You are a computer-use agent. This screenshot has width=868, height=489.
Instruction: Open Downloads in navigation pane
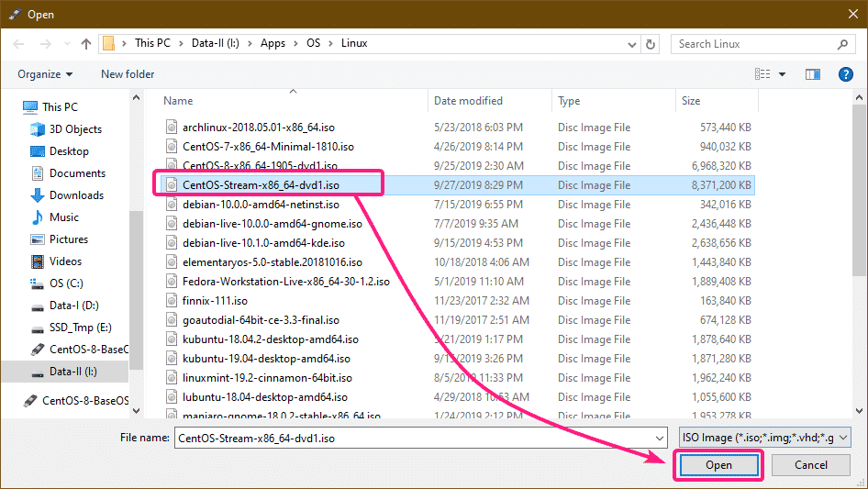[x=76, y=195]
